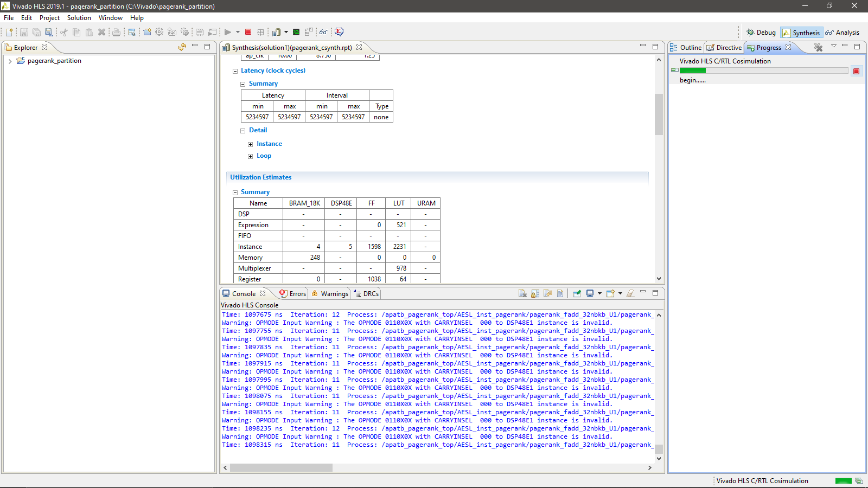Image resolution: width=868 pixels, height=488 pixels.
Task: Stop the C/RTL Cosimulation in Progress panel
Action: tap(857, 71)
